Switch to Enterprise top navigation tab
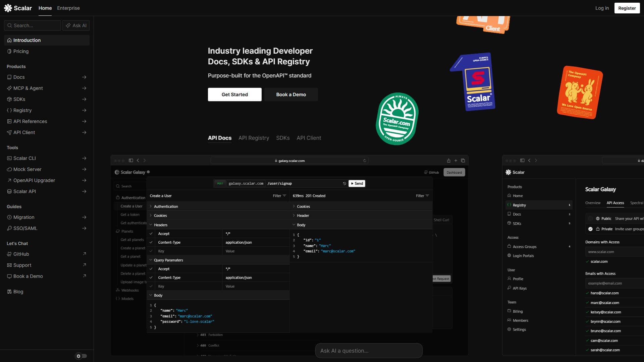This screenshot has width=644, height=362. [x=68, y=8]
